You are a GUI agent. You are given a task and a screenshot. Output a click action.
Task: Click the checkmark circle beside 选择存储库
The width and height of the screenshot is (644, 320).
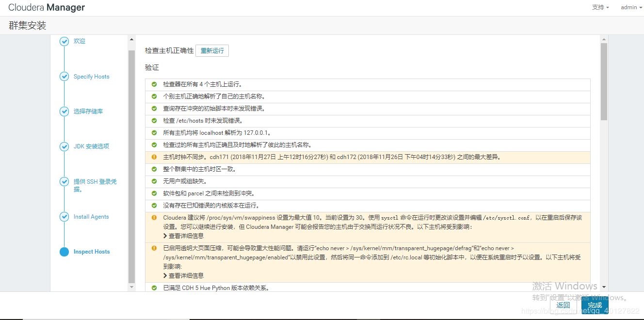coord(64,112)
